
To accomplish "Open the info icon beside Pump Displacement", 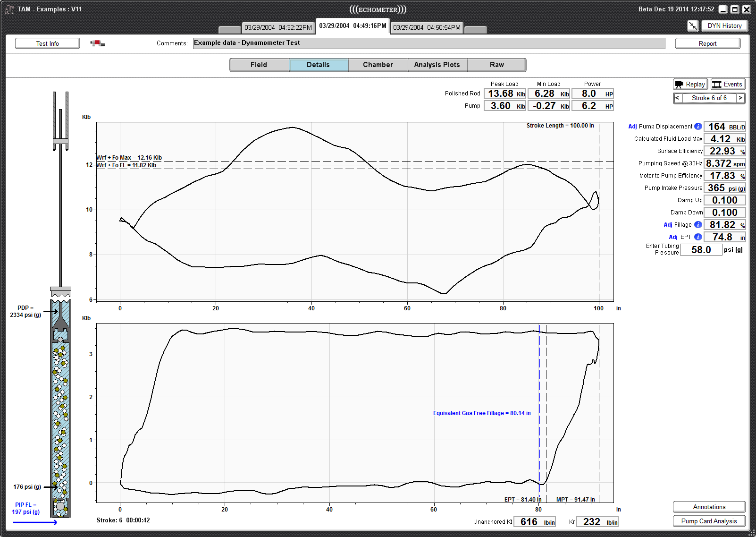I will tap(697, 126).
